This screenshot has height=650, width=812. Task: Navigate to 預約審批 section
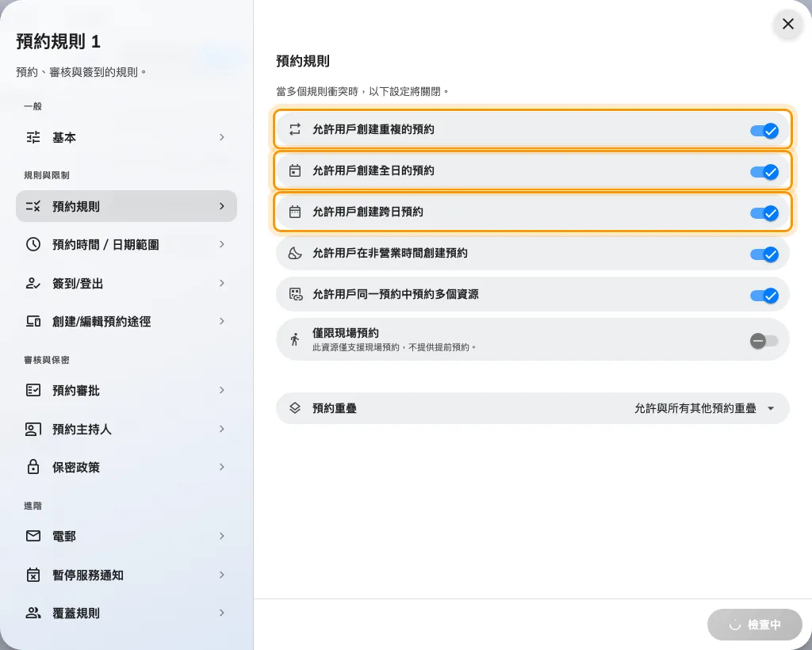126,390
